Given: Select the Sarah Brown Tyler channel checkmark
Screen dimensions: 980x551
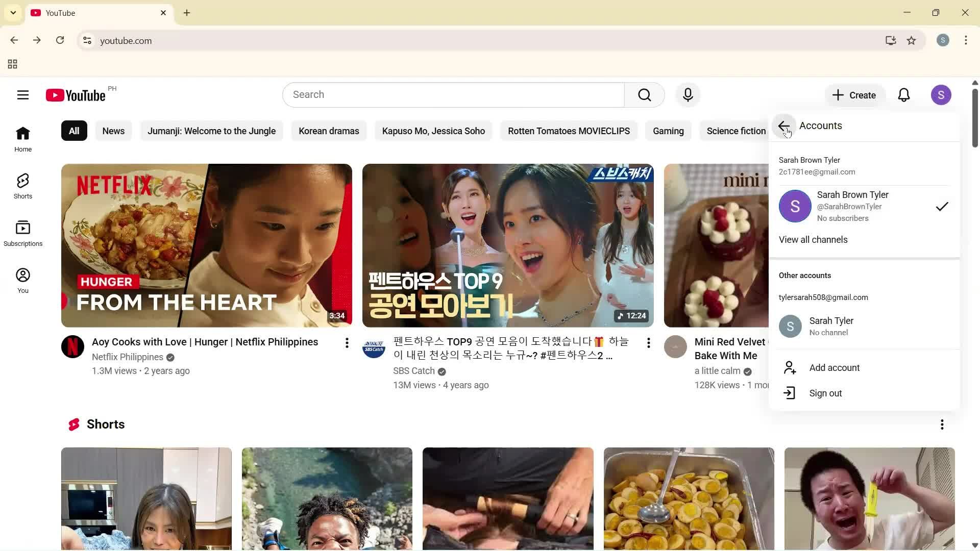Looking at the screenshot, I should pyautogui.click(x=942, y=206).
